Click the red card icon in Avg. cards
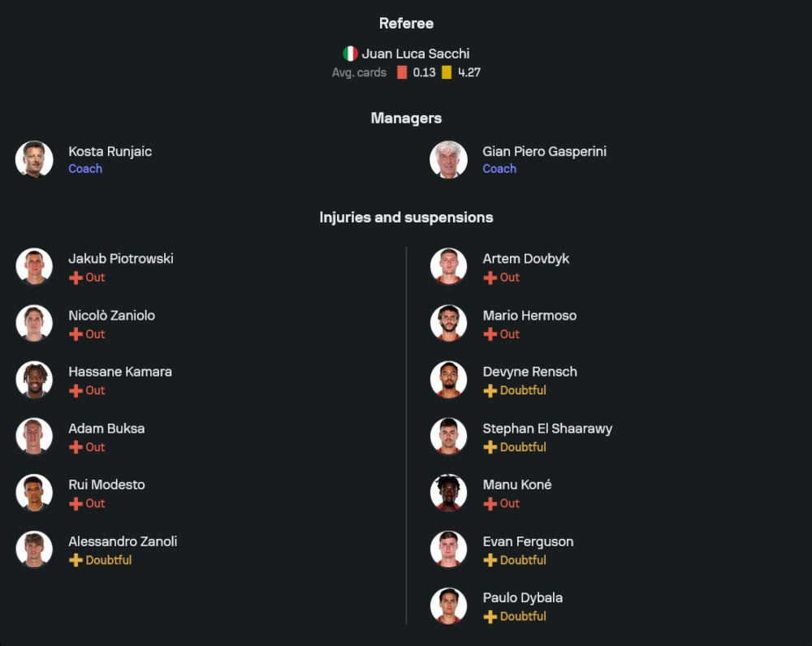The width and height of the screenshot is (812, 646). (402, 72)
